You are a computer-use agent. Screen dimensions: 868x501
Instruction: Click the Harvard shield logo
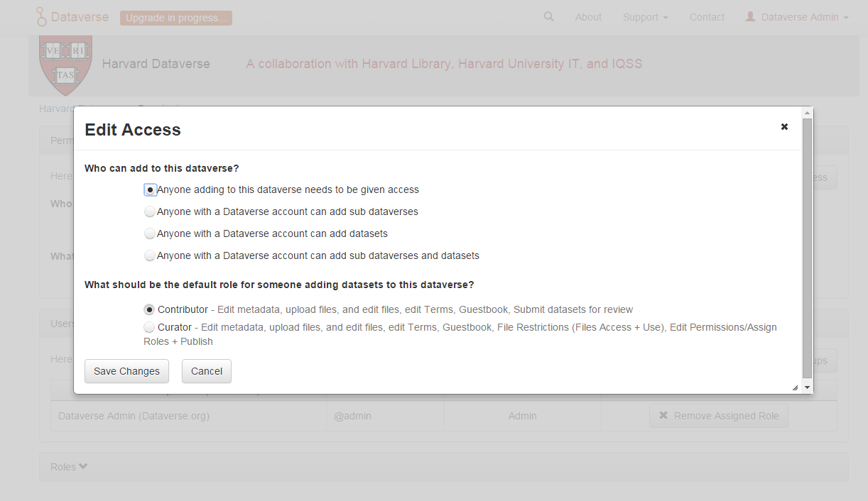(x=65, y=65)
